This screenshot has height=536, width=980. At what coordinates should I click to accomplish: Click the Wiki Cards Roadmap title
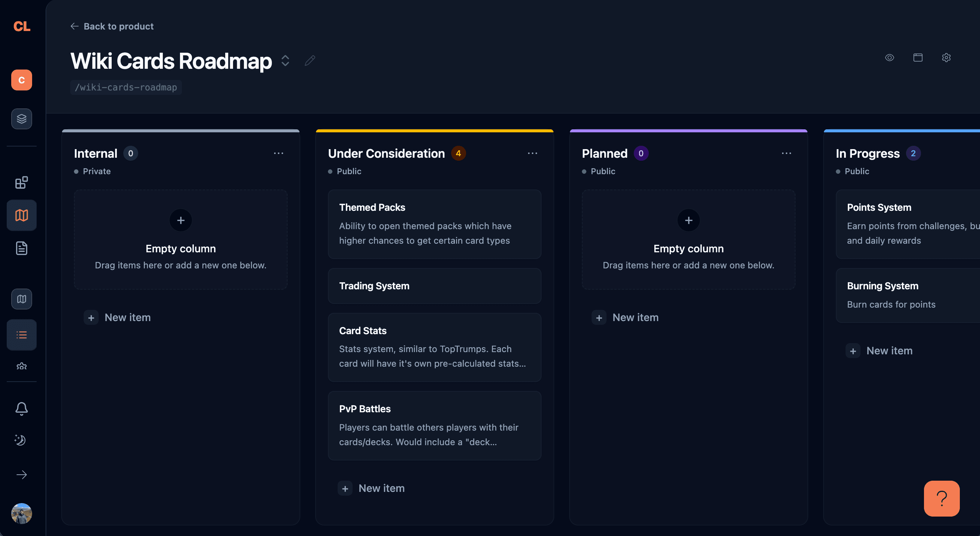[x=171, y=61]
